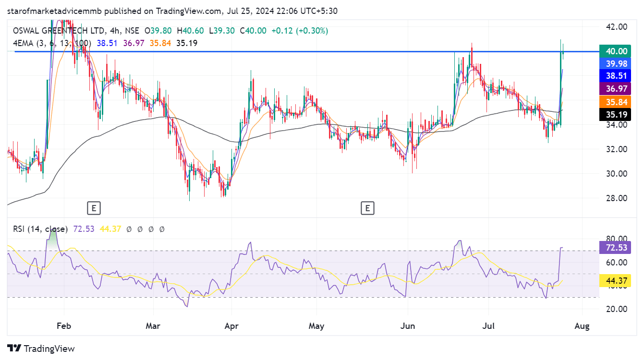Click the purple 36.97 value in the EMA legend
Screen dimensions: 644x361
point(134,43)
